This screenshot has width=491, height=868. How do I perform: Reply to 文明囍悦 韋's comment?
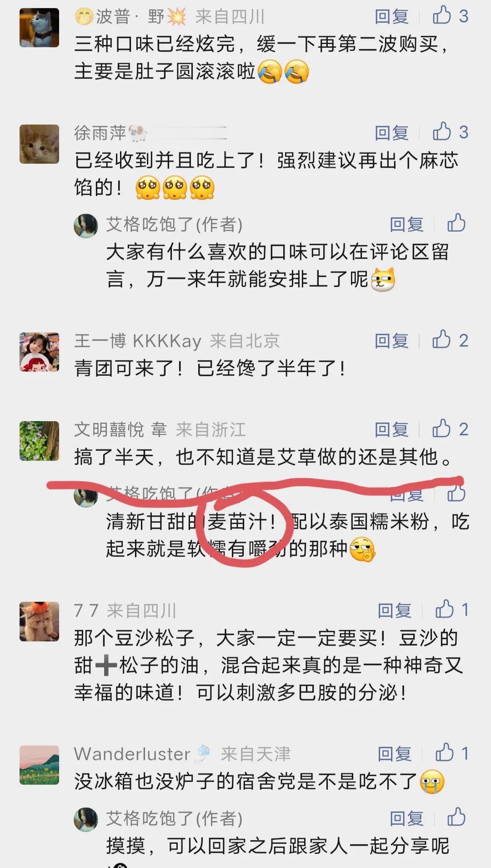click(x=391, y=429)
